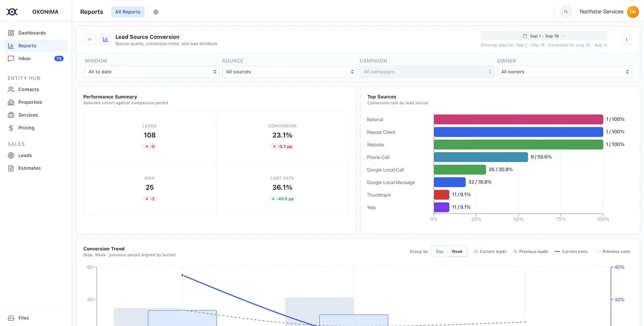644x326 pixels.
Task: Select Week grouping for the trend
Action: click(457, 252)
